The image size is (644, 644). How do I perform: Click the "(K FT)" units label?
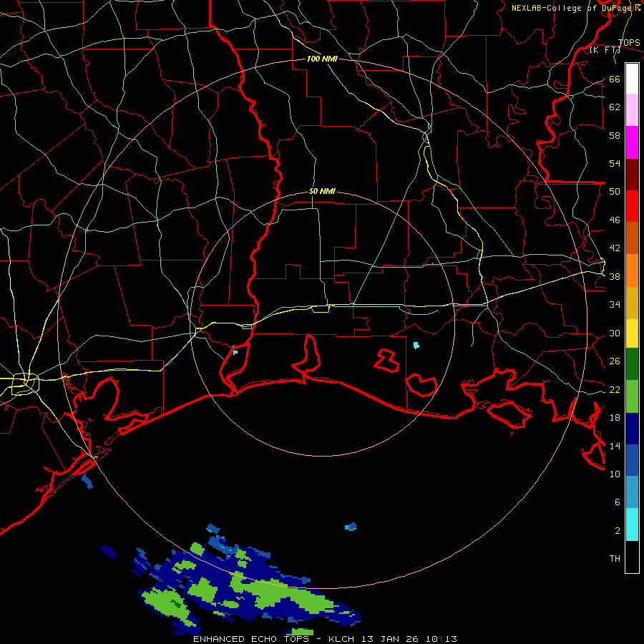[x=605, y=50]
